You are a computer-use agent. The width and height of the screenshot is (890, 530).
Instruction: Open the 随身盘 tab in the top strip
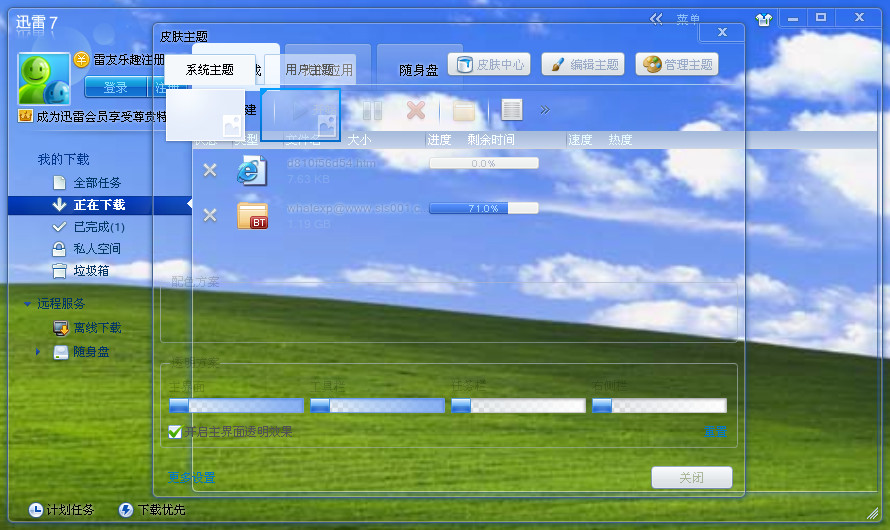click(419, 70)
